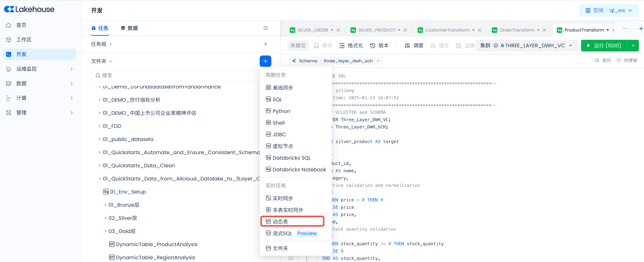Screen dimensions: 644x262
Task: Click the blue plus new-task button
Action: [265, 61]
